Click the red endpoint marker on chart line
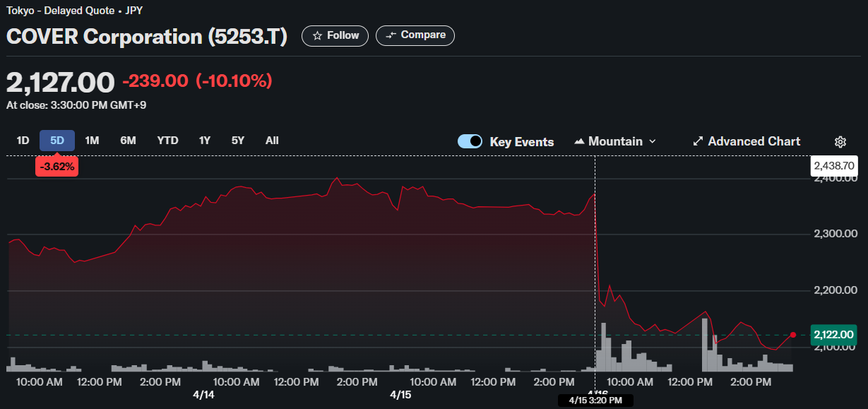This screenshot has width=868, height=409. (x=793, y=335)
